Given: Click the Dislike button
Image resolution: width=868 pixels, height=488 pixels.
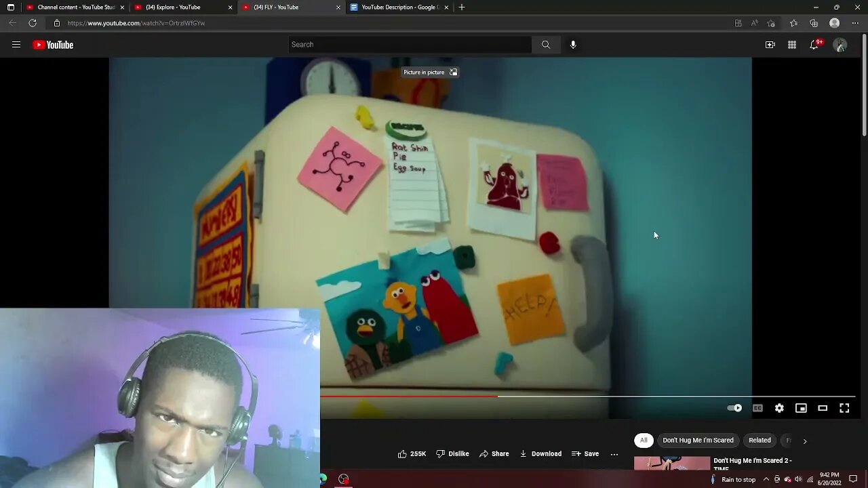Looking at the screenshot, I should click(452, 454).
